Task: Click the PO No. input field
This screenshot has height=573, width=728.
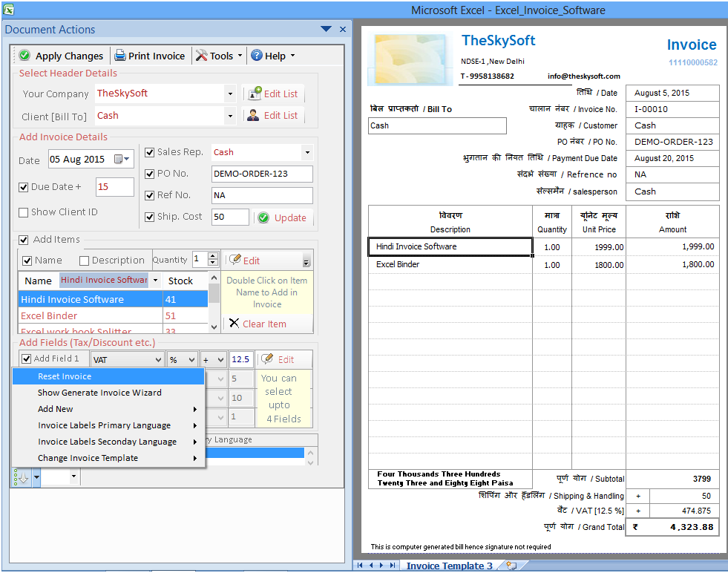Action: [x=262, y=174]
